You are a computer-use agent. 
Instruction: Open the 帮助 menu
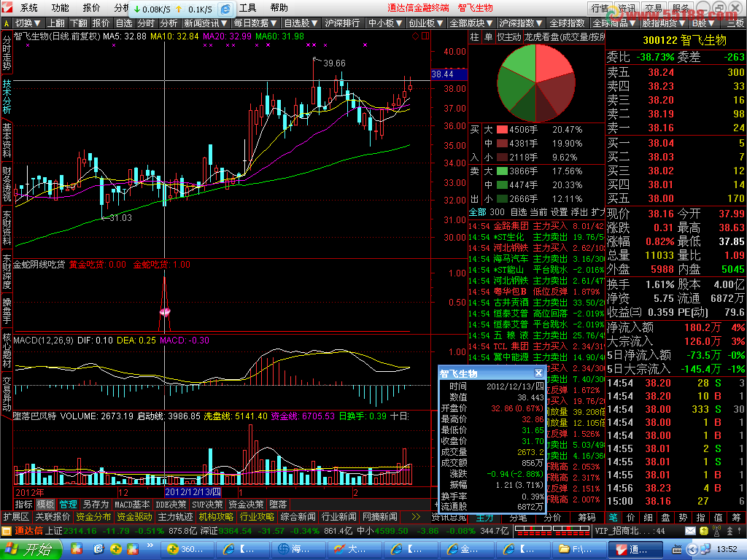(279, 7)
